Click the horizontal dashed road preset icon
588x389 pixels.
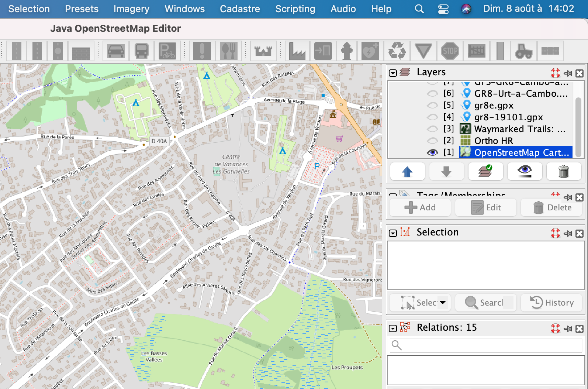pos(550,51)
